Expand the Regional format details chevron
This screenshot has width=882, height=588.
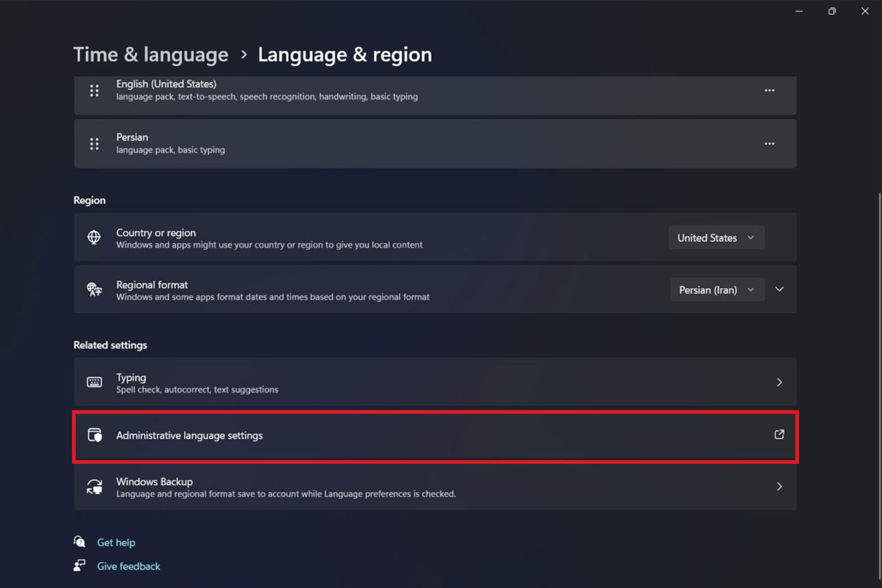tap(780, 289)
